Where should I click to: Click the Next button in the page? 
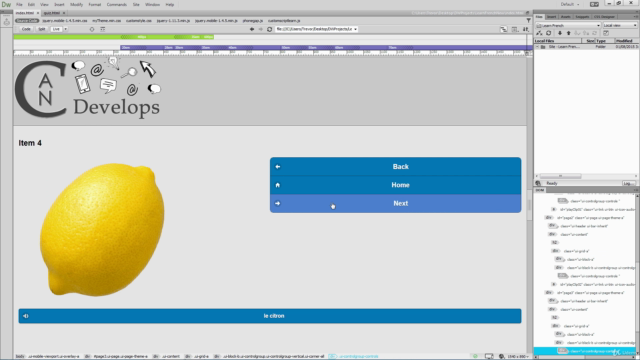point(395,203)
